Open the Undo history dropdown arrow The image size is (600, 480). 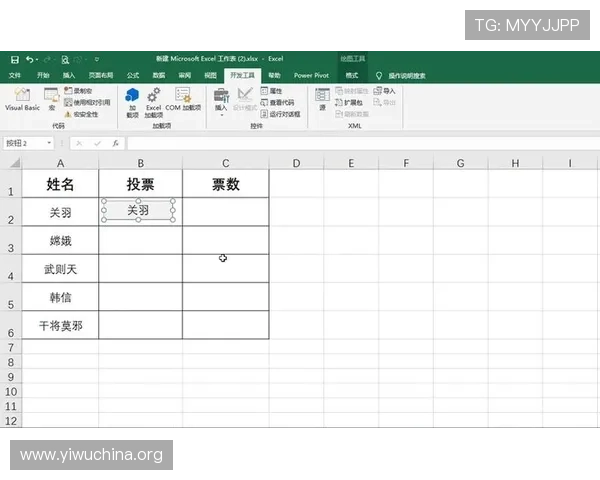37,60
